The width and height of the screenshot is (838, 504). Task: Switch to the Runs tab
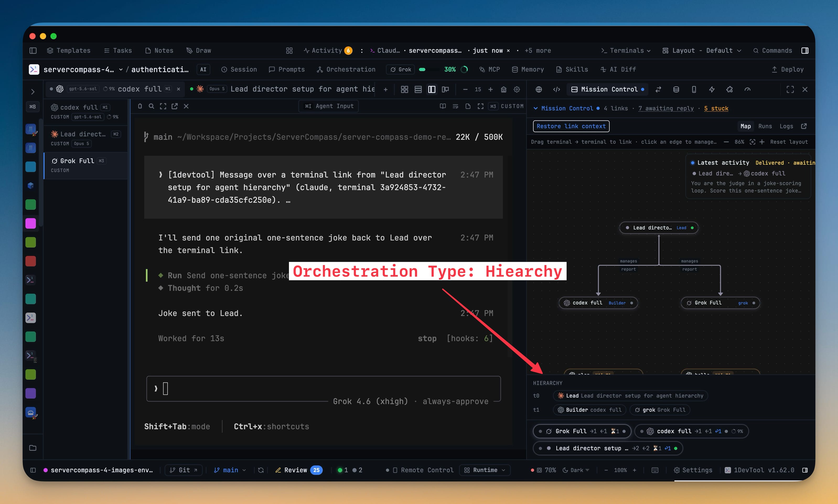coord(765,126)
